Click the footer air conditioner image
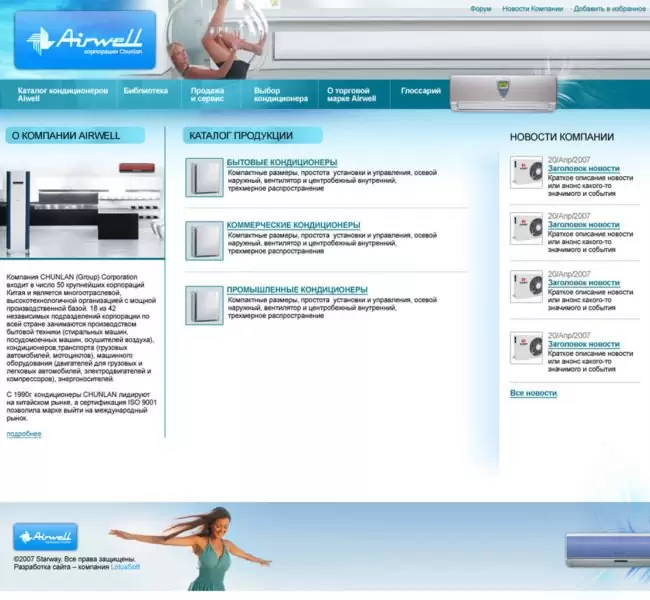Viewport: 650px width, 600px height. click(608, 551)
